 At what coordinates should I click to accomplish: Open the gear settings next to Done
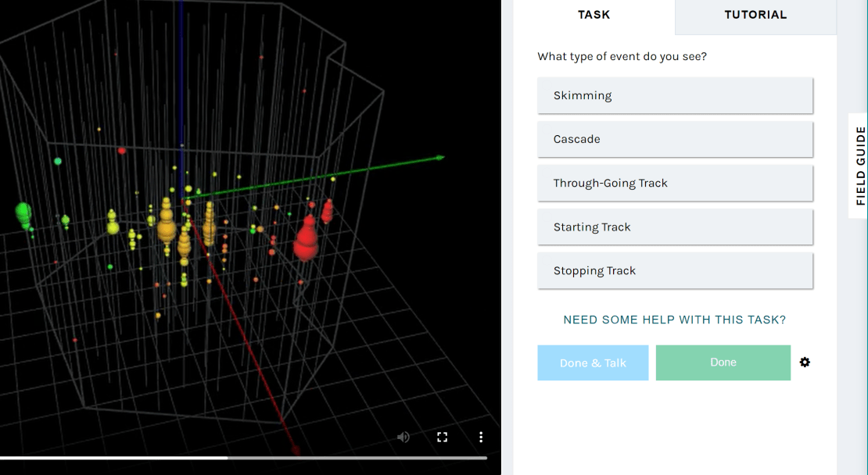tap(805, 362)
